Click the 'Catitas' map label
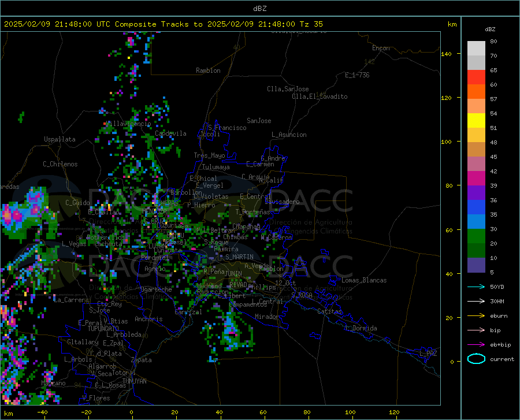The height and width of the screenshot is (420, 520). pyautogui.click(x=330, y=311)
